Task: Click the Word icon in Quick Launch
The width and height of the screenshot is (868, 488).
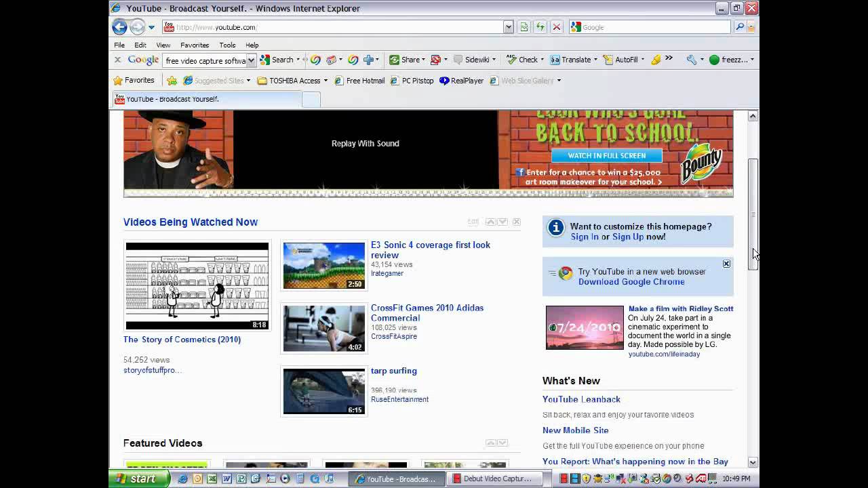Action: pos(226,479)
